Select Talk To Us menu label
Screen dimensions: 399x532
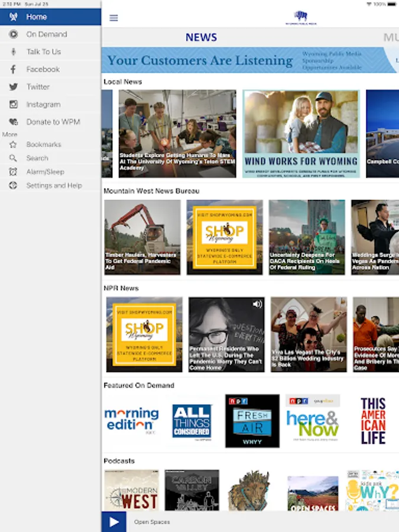pyautogui.click(x=44, y=51)
